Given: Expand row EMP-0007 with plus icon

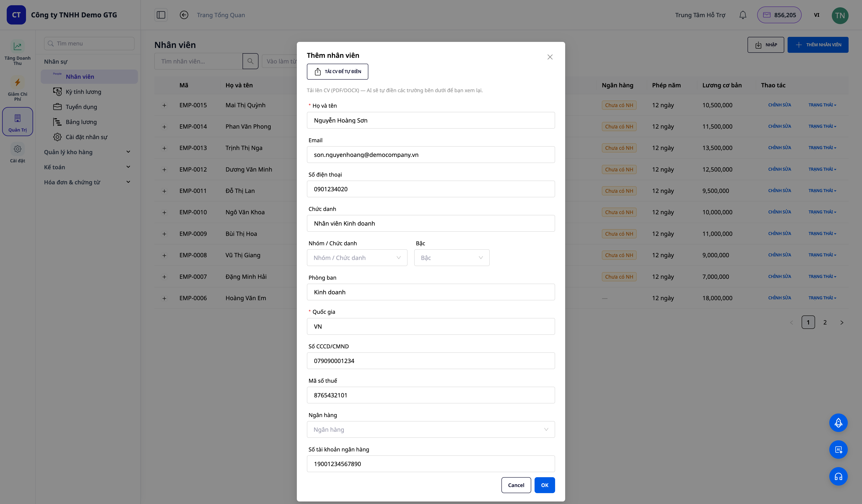Looking at the screenshot, I should pyautogui.click(x=164, y=277).
